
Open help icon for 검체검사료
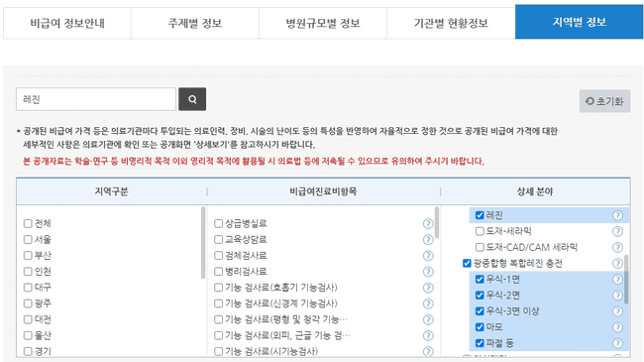428,256
